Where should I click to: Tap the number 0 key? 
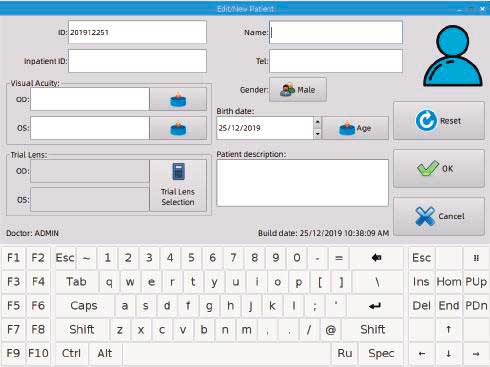pyautogui.click(x=297, y=258)
